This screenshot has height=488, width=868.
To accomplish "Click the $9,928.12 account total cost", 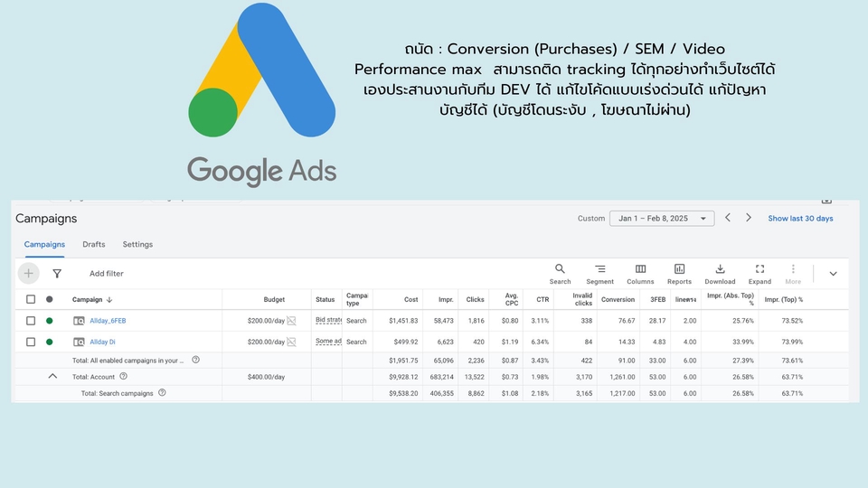I will pos(403,377).
